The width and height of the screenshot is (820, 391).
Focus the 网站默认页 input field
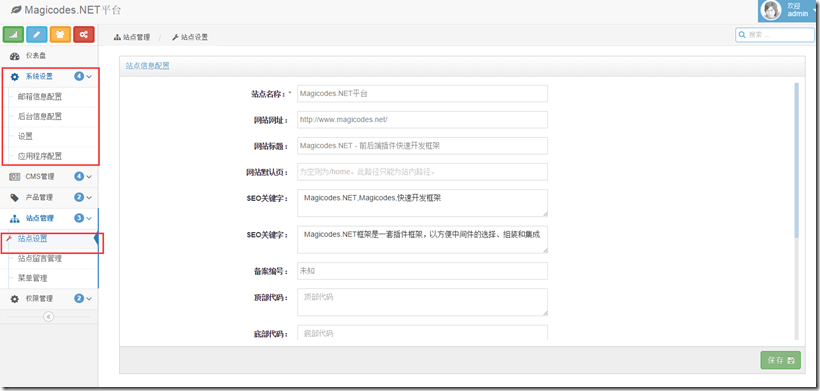tap(422, 172)
